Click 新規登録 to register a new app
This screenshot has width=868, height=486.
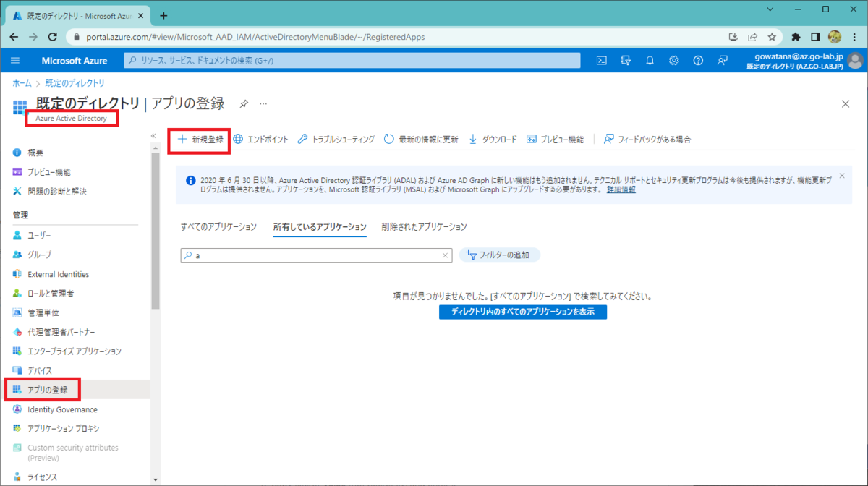(x=200, y=140)
